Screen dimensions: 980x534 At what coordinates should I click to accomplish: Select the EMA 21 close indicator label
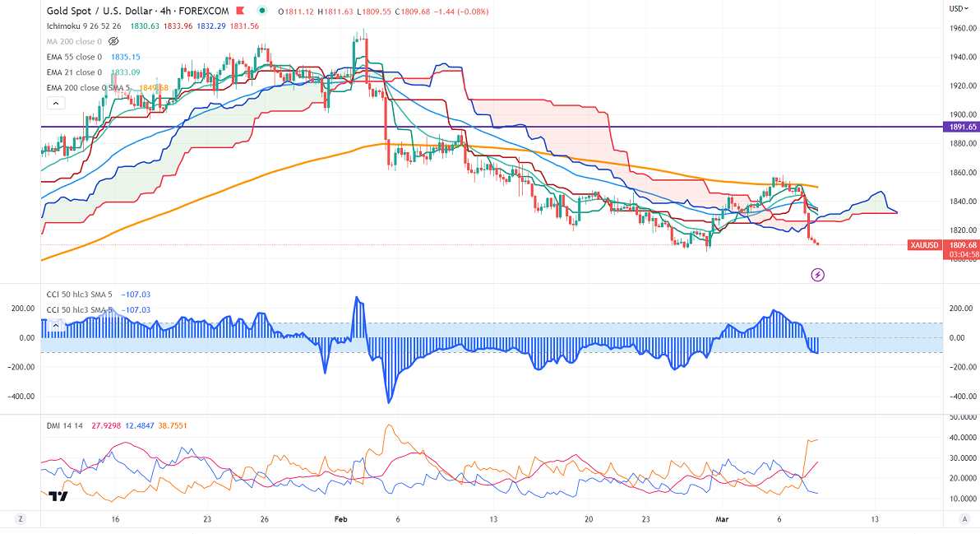(74, 72)
